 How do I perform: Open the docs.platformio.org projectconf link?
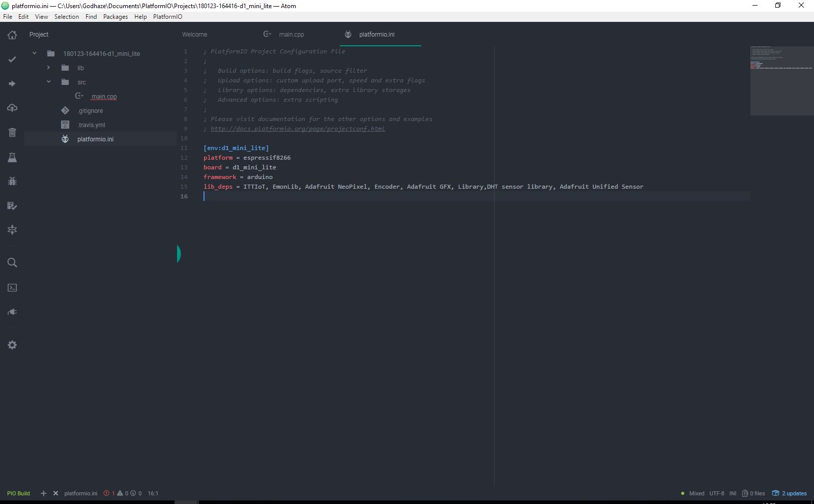298,129
